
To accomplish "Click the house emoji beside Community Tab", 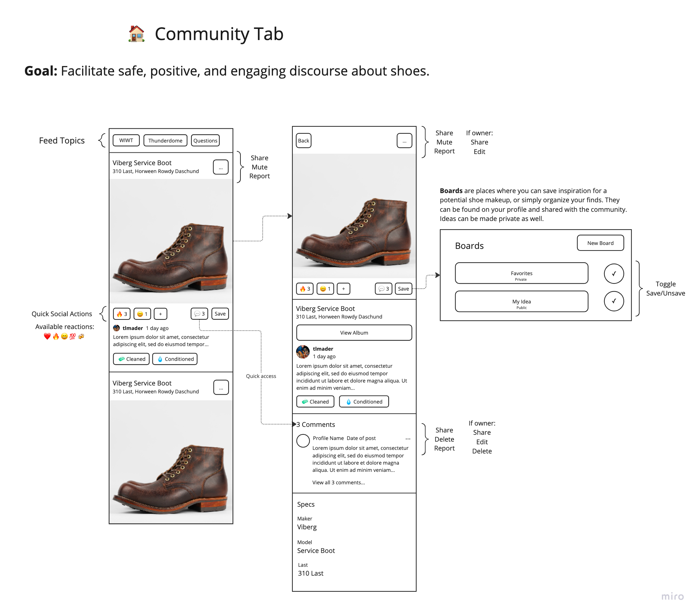I will pos(136,33).
